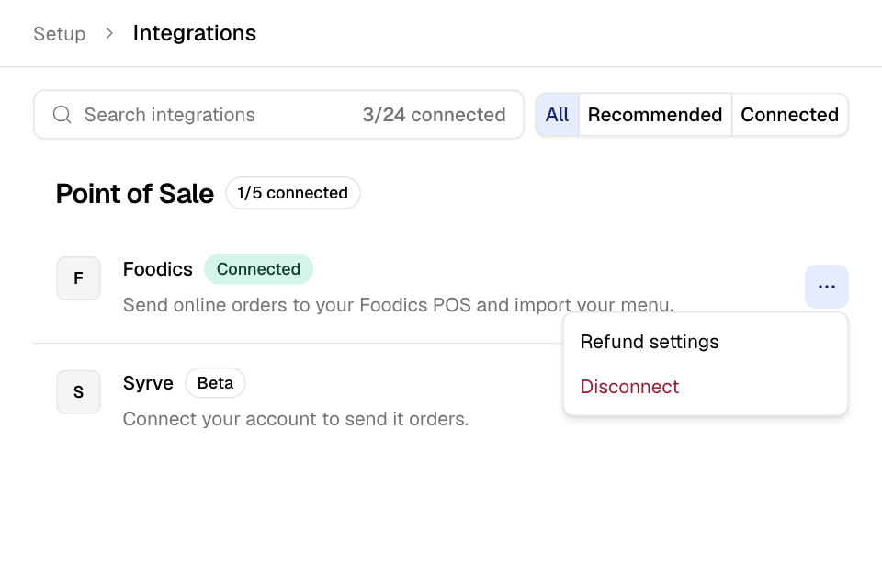Choose Refund settings from the menu
This screenshot has width=882, height=588.
point(706,342)
